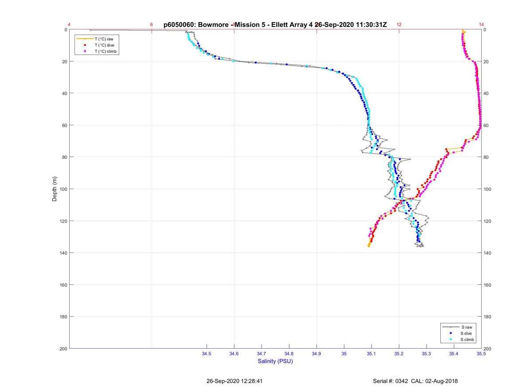This screenshot has height=392, width=532.
Task: Select the right depth axis tick "20"
Action: click(x=486, y=62)
